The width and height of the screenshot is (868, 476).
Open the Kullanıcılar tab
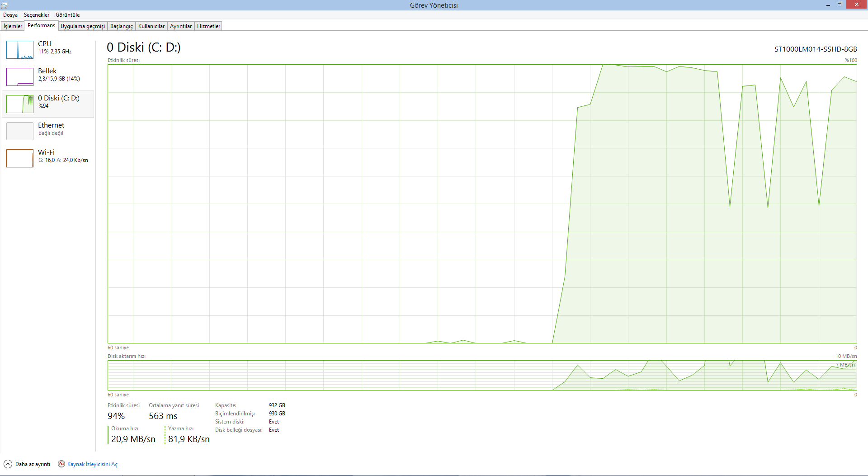coord(151,26)
